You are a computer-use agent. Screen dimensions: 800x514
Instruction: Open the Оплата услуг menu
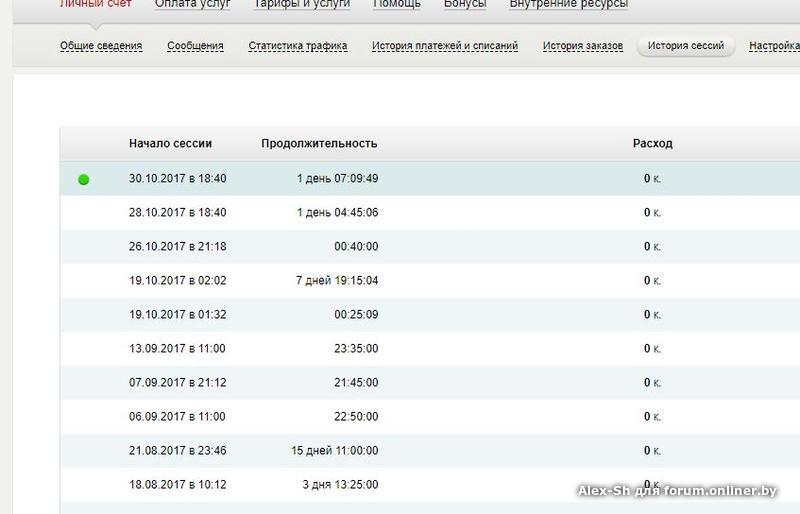193,4
